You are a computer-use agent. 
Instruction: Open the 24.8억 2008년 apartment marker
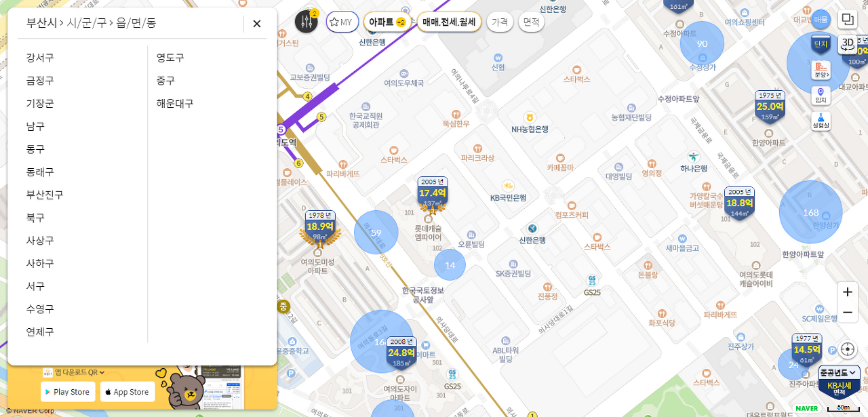401,353
